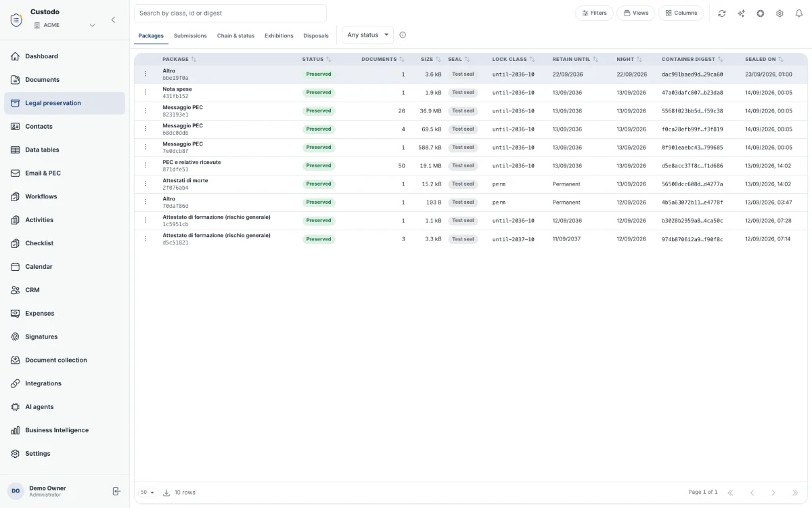
Task: Sort by the CONTAINER DIGEST column header
Action: click(x=692, y=60)
